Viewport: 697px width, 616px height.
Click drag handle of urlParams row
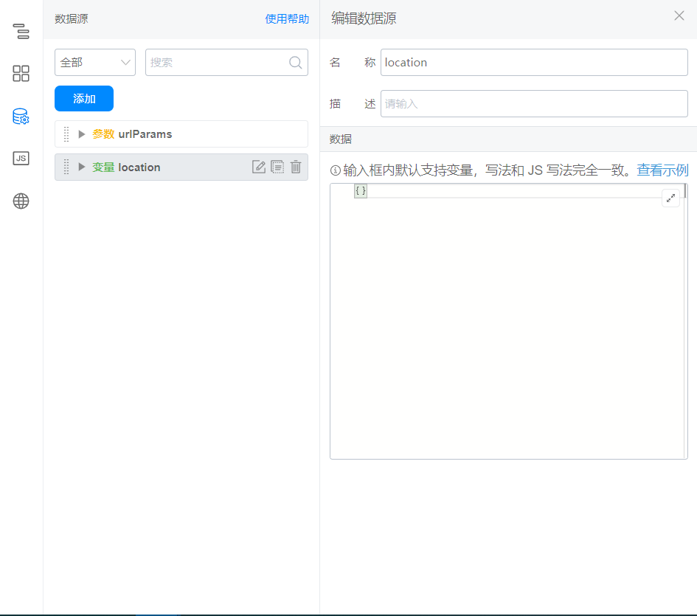(66, 134)
